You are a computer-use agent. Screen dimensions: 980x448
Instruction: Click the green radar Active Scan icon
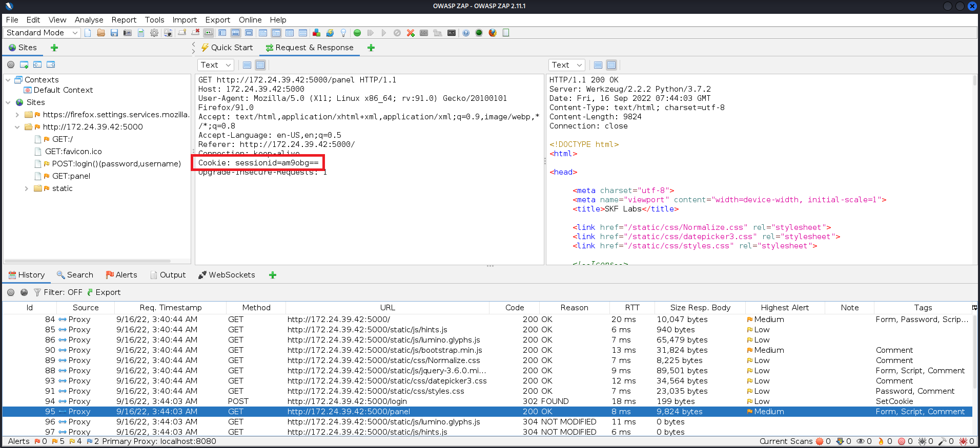pyautogui.click(x=479, y=33)
